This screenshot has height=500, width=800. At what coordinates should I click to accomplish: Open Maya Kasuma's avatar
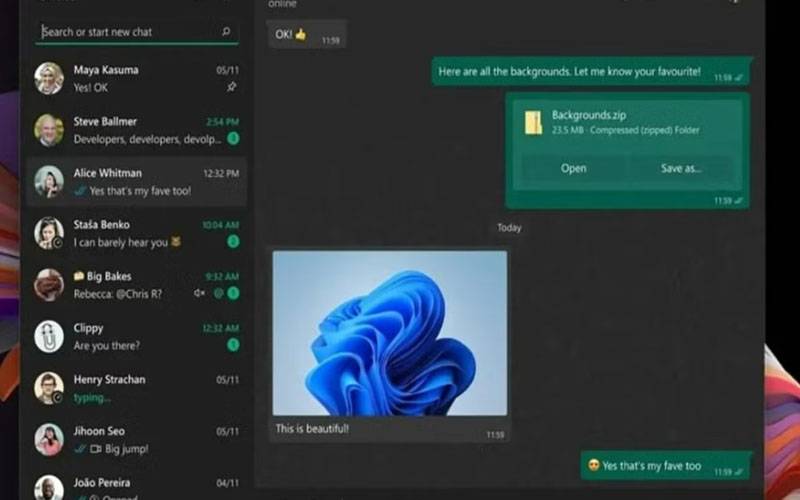point(49,79)
